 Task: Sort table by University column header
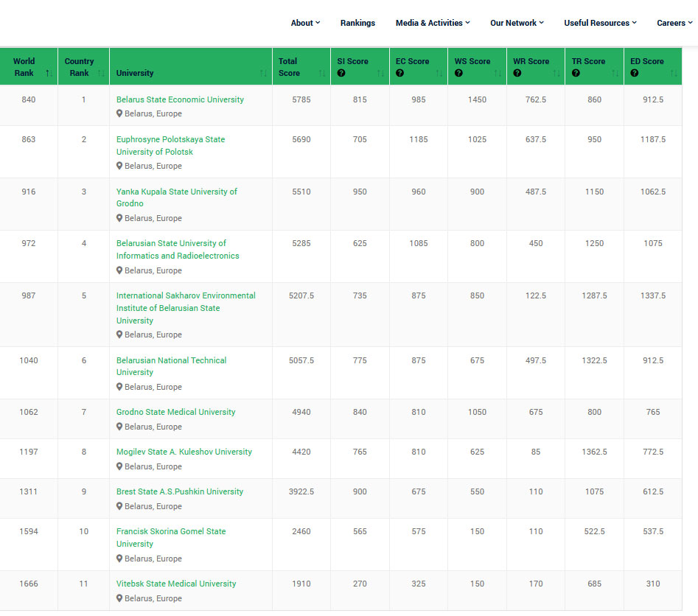[135, 73]
